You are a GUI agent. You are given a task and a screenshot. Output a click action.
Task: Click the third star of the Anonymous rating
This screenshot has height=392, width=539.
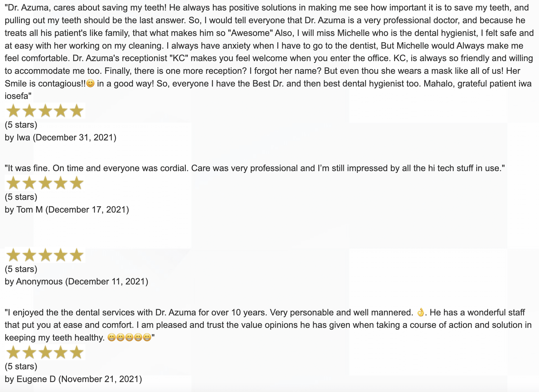[45, 255]
